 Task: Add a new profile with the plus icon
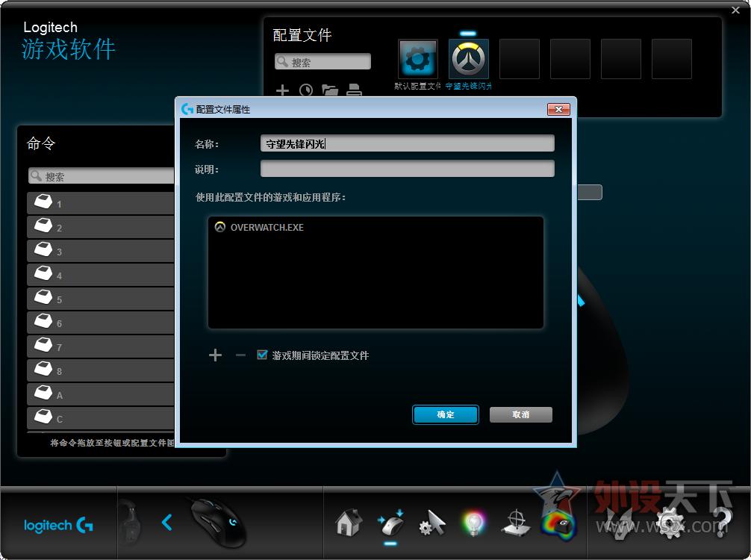pyautogui.click(x=282, y=90)
